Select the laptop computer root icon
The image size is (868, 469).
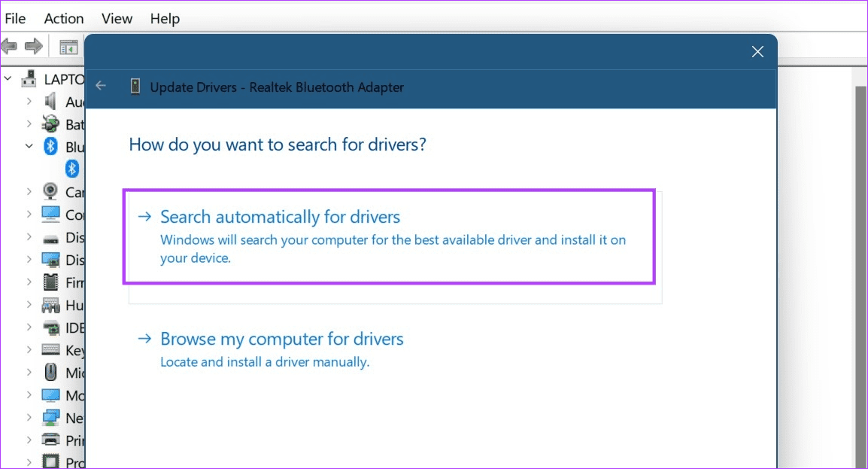click(x=29, y=78)
